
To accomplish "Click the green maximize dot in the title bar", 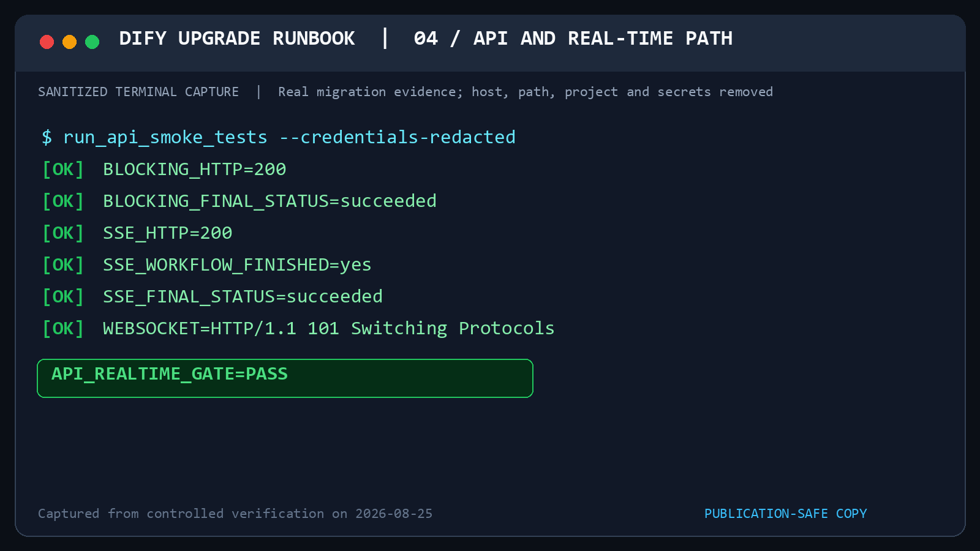I will 92,42.
